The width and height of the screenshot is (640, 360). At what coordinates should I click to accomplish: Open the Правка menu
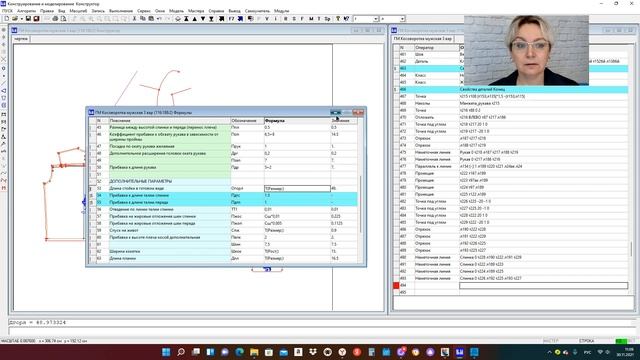point(47,11)
